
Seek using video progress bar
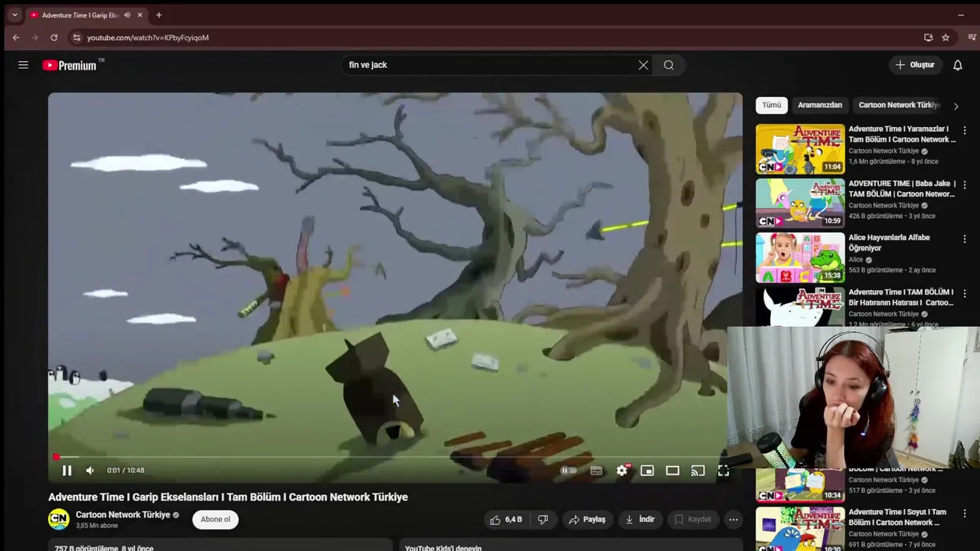coord(395,458)
